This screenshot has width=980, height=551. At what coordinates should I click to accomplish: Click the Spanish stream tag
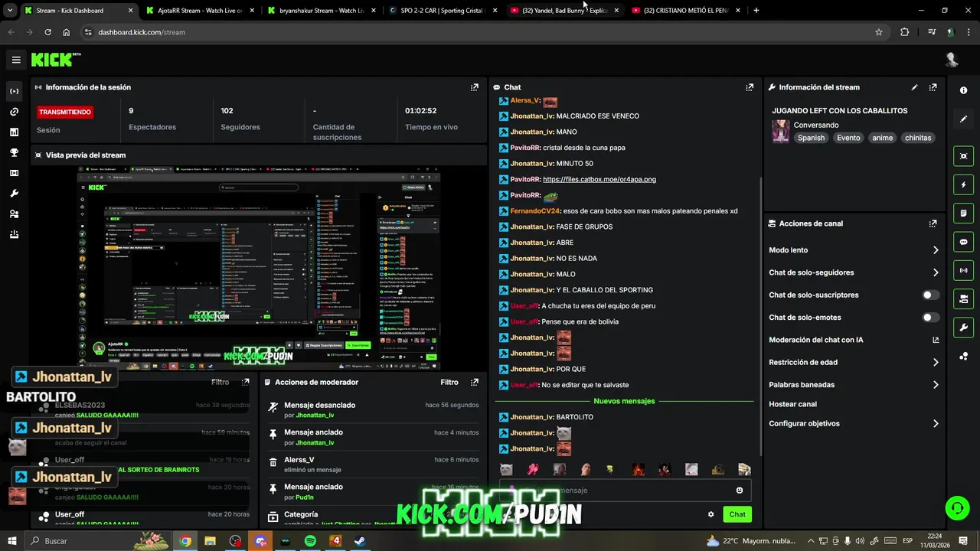[x=811, y=138]
